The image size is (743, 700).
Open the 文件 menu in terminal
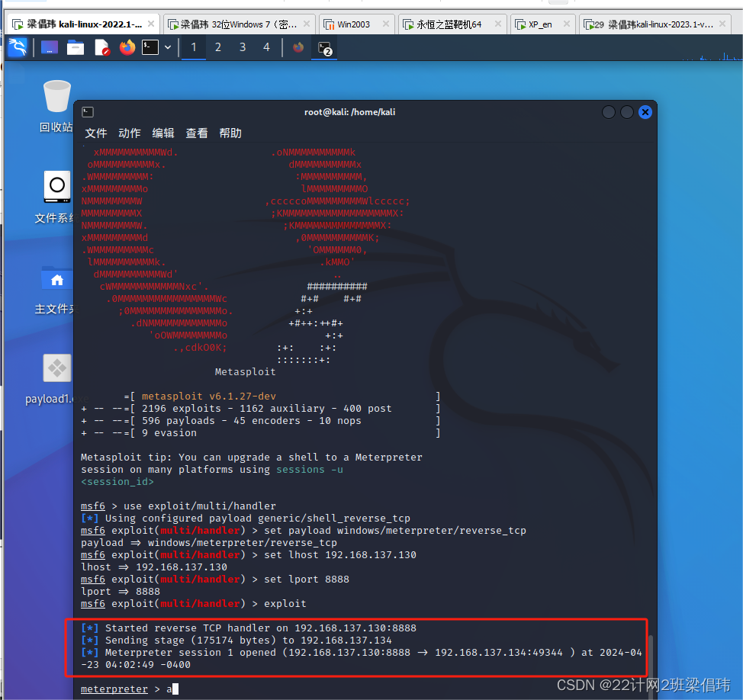[x=95, y=133]
